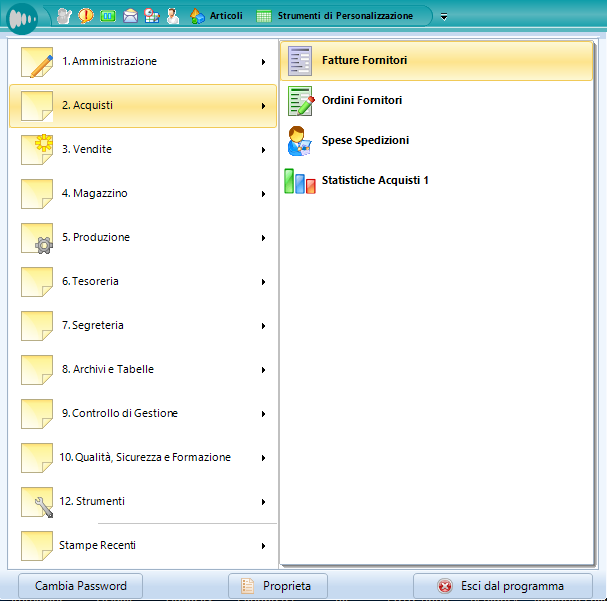
Task: Open Statistiche Acquisti 1
Action: click(x=375, y=181)
